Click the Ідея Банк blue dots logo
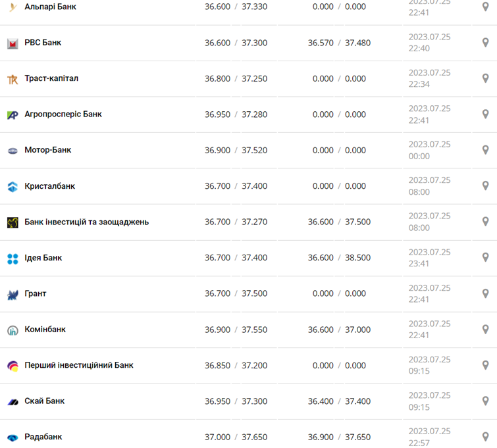497x448 pixels. click(13, 259)
